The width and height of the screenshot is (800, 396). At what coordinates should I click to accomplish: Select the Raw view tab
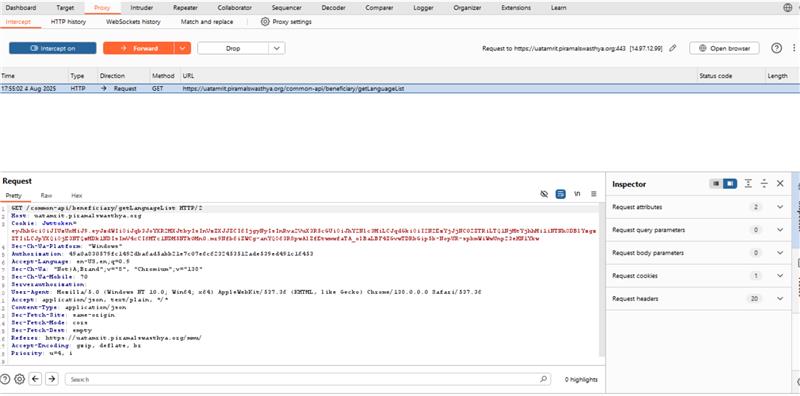tap(46, 195)
